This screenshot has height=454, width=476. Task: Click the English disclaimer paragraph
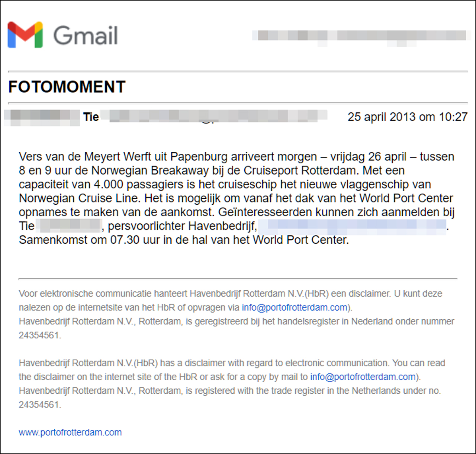coord(232,384)
